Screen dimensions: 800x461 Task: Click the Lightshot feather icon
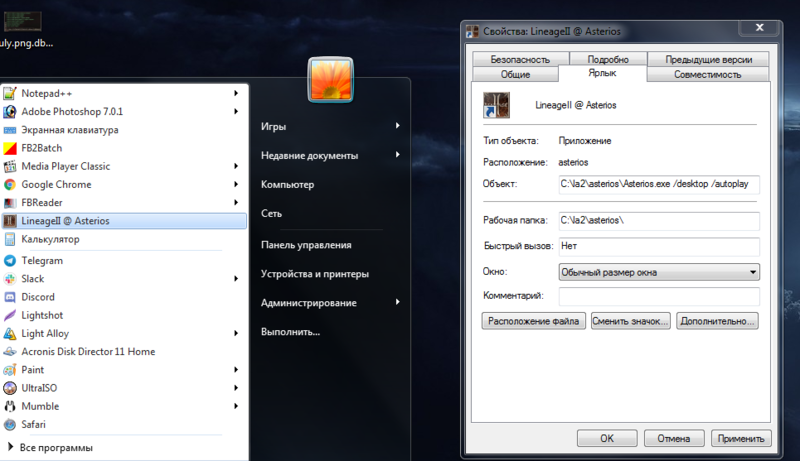click(x=10, y=316)
